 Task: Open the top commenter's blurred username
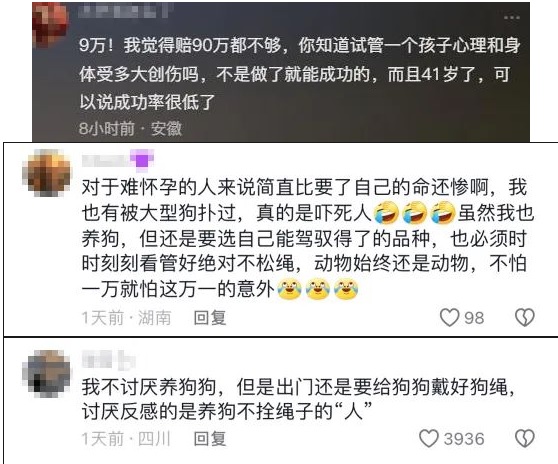(125, 11)
